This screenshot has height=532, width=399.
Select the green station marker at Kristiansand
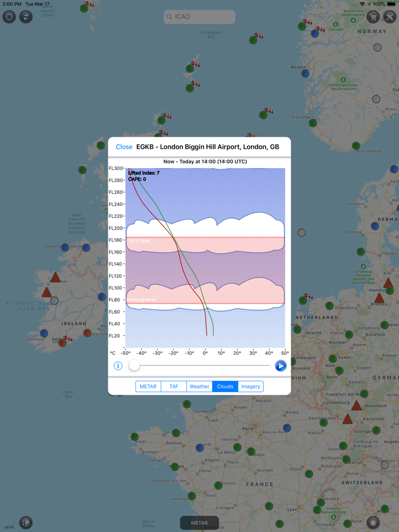click(356, 146)
